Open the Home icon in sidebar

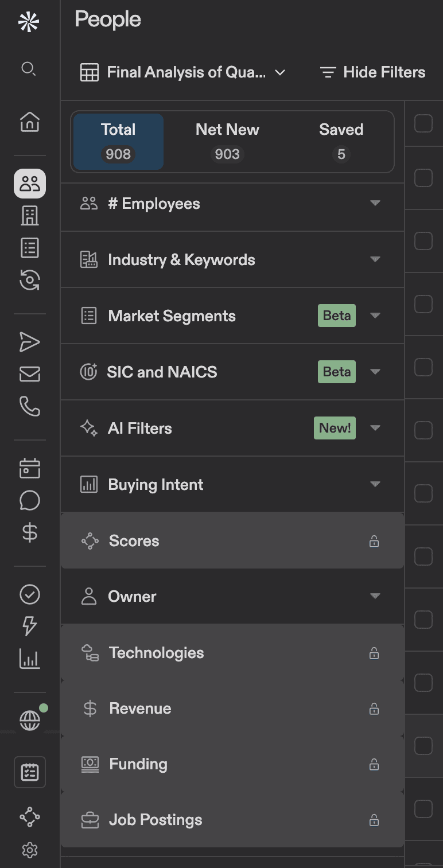[30, 122]
